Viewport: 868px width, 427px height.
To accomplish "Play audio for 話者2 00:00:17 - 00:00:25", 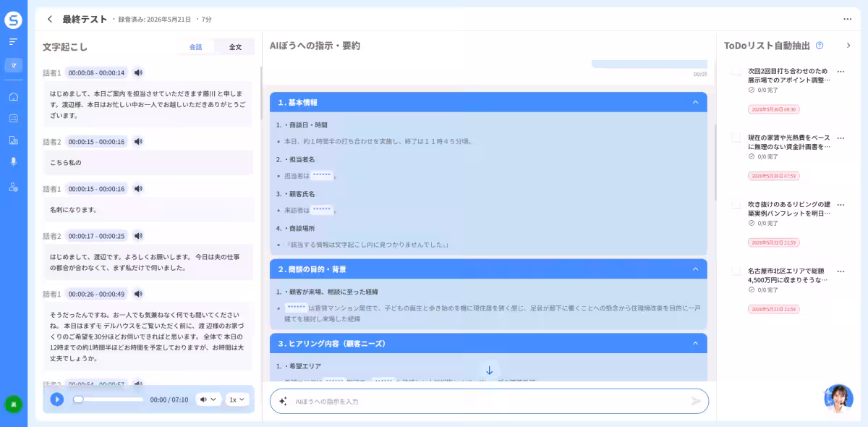I will click(138, 236).
